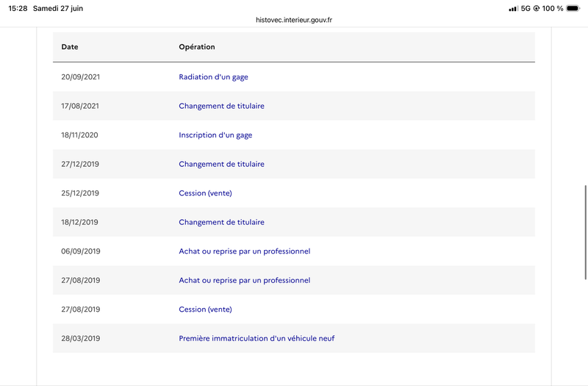
Task: Open the bottom Cession (vente) link in the 27/08/2019 row
Action: (x=206, y=310)
